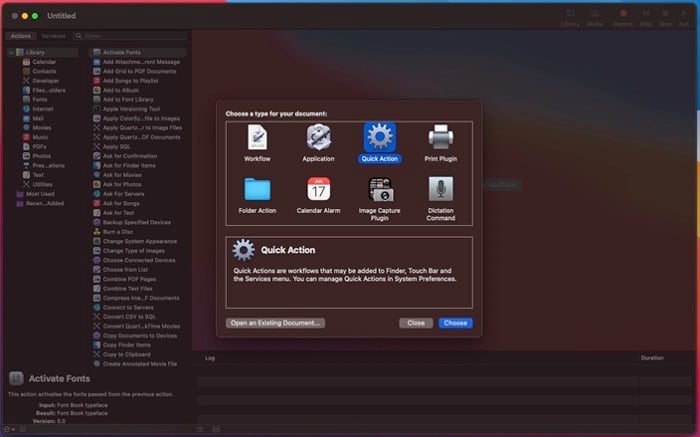
Task: Select the Dictation Command document type
Action: (x=441, y=199)
